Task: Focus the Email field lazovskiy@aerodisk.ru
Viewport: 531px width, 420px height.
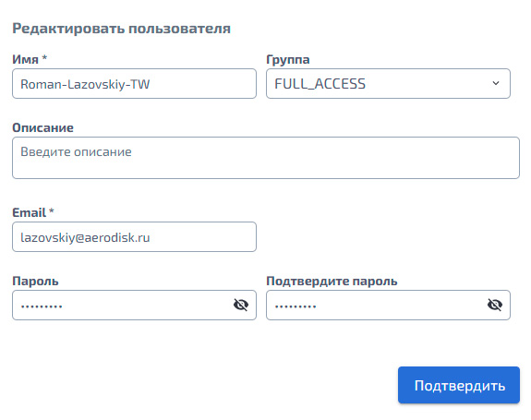Action: pos(134,237)
